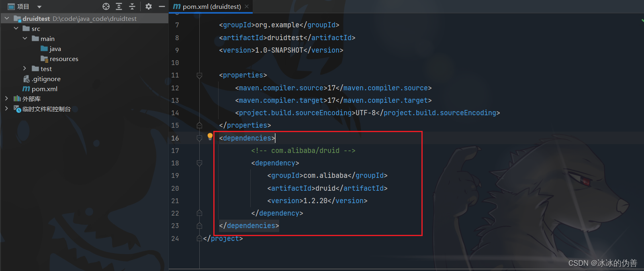Click com.alibaba groupId value

point(325,175)
